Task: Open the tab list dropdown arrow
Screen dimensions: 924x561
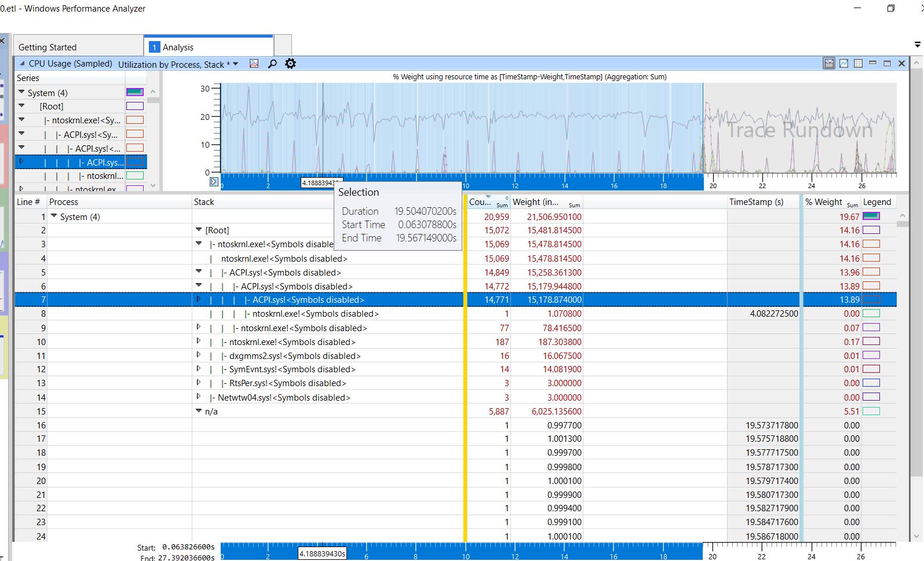Action: 917,45
